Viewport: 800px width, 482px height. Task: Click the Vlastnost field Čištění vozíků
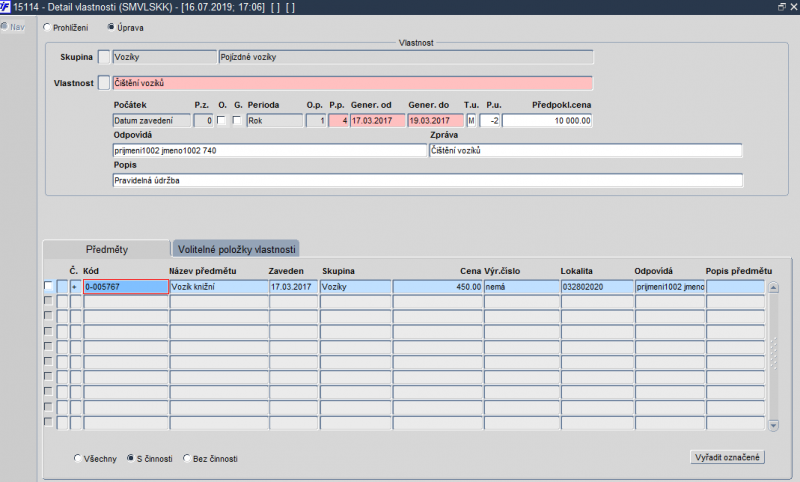(x=353, y=83)
